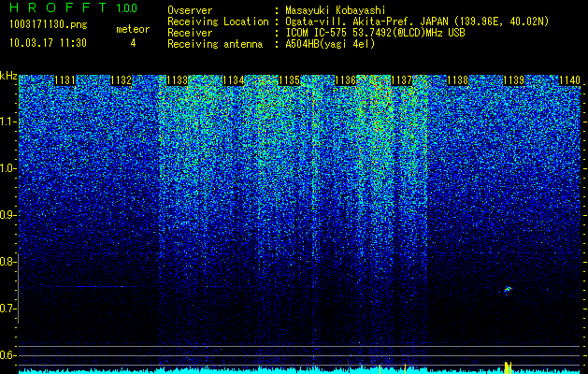Click the kHz axis unit label
Screen dimensions: 588x374
pos(8,76)
